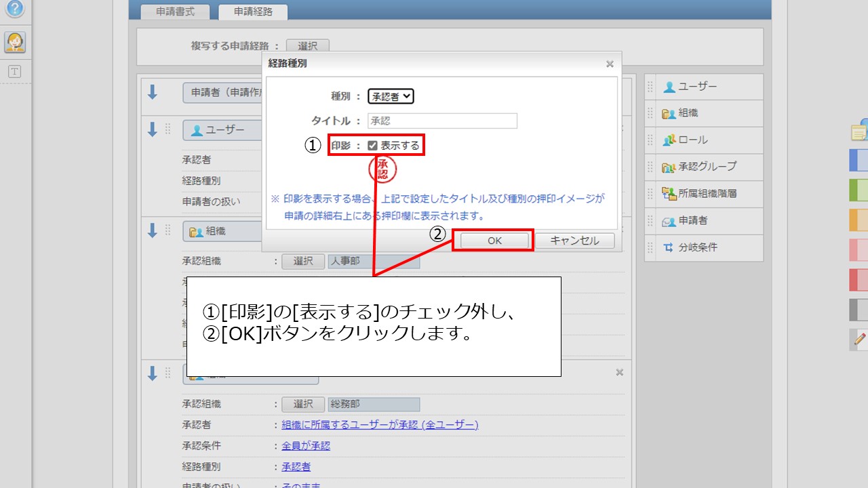Viewport: 868px width, 488px height.
Task: Click the red 承認 stamp preview image
Action: coord(382,169)
